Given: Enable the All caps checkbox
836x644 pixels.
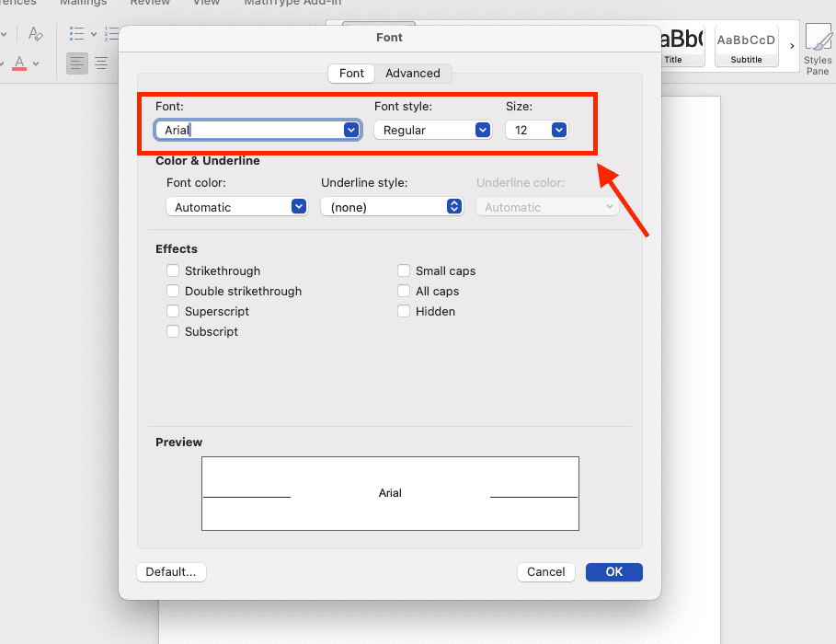Looking at the screenshot, I should [x=404, y=291].
